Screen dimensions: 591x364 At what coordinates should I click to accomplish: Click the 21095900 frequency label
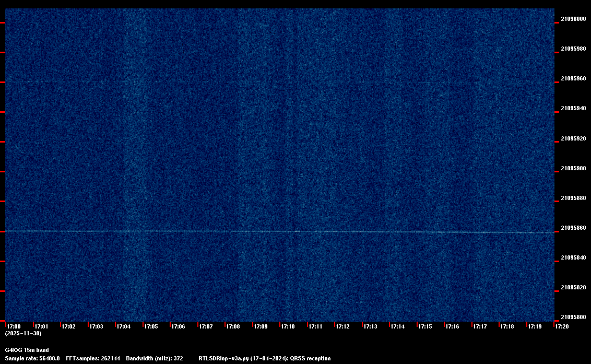[573, 168]
